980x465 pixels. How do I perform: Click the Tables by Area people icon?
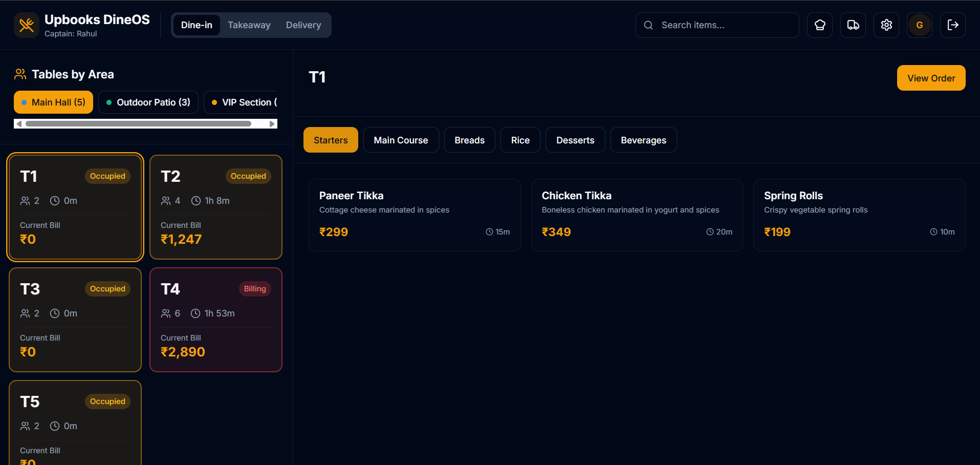click(x=20, y=74)
